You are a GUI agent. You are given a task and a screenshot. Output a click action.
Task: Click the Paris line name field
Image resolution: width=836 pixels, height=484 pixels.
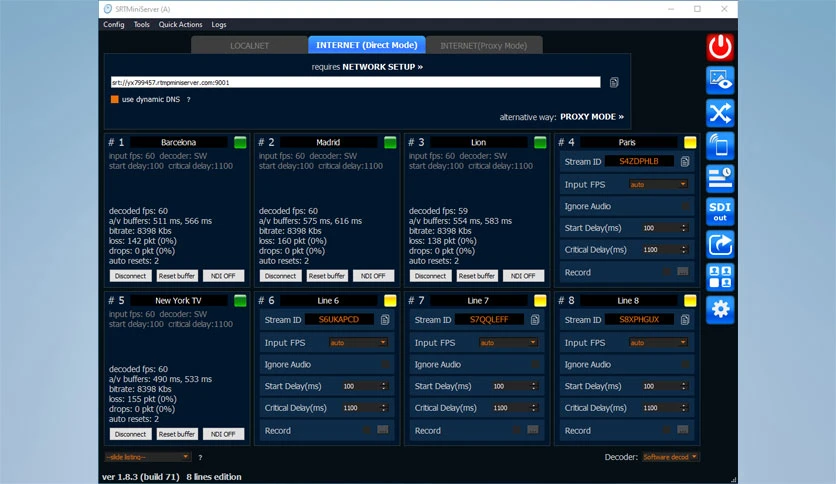pyautogui.click(x=627, y=142)
